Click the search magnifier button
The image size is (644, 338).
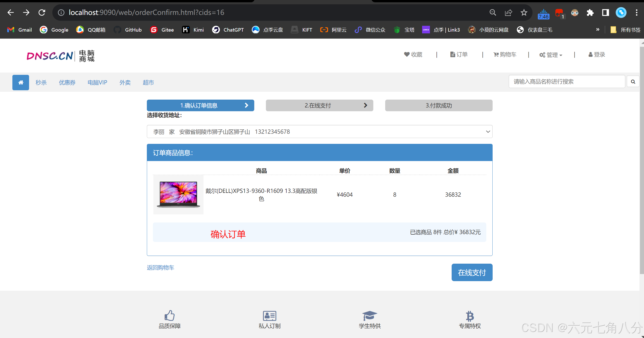point(633,82)
